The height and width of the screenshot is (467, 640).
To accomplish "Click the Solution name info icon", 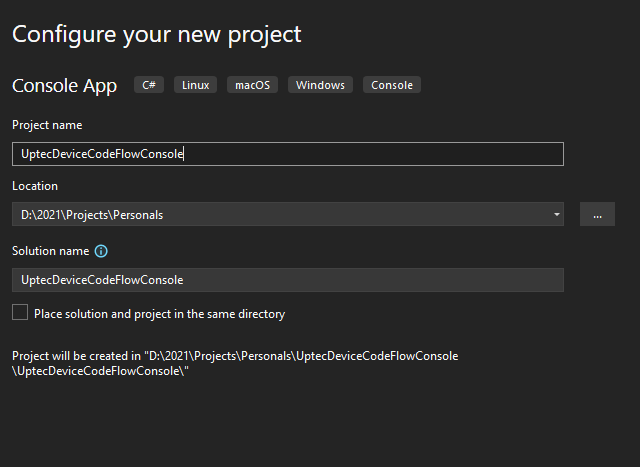I will click(101, 251).
